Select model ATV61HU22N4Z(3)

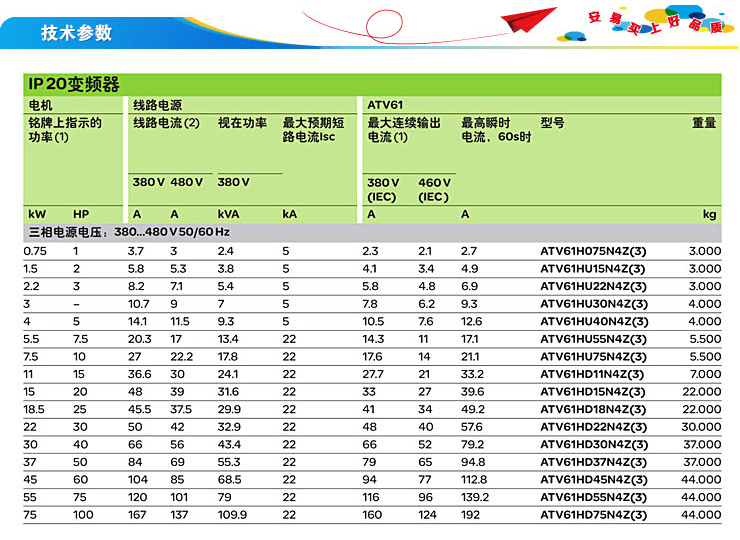pyautogui.click(x=593, y=286)
